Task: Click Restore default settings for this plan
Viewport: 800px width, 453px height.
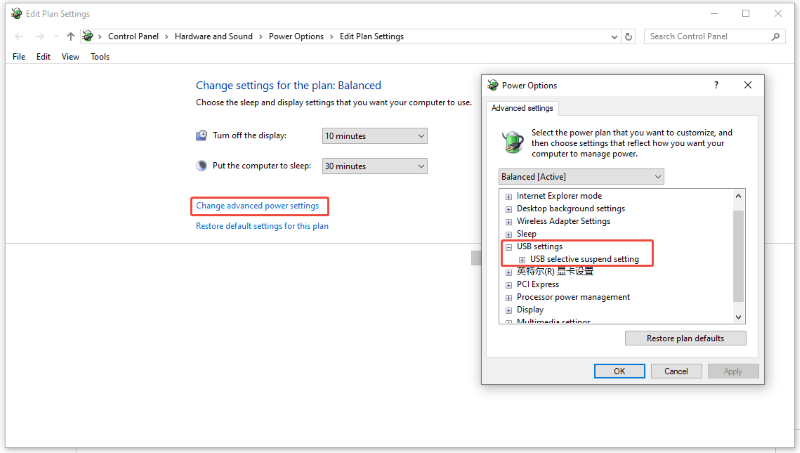Action: pyautogui.click(x=262, y=226)
